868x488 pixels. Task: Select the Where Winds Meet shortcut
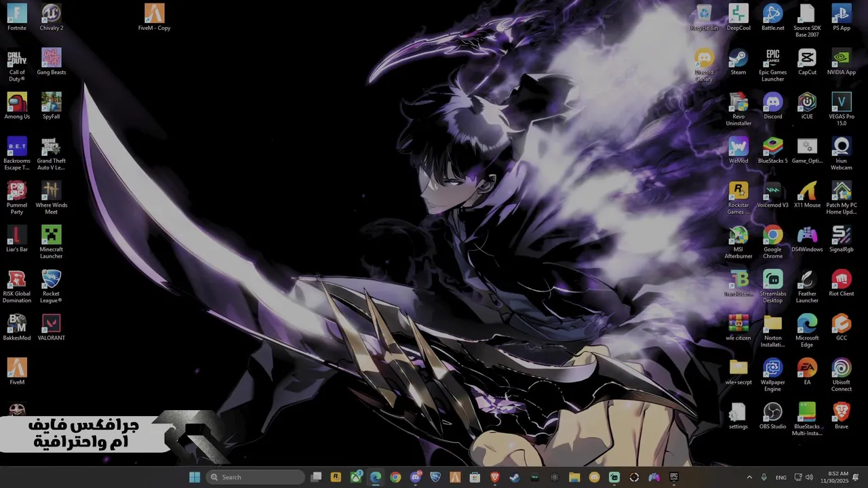pyautogui.click(x=52, y=198)
